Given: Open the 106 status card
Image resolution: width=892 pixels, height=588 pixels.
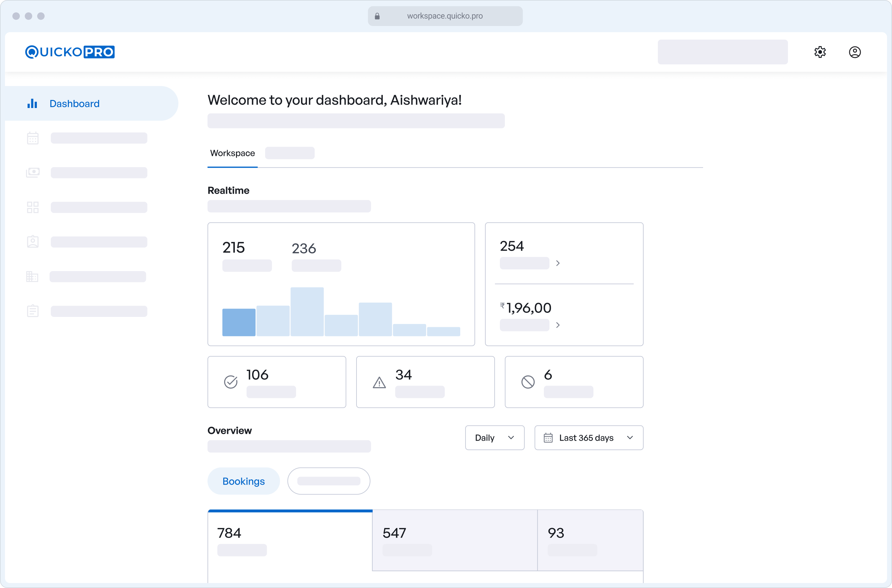Looking at the screenshot, I should (277, 382).
